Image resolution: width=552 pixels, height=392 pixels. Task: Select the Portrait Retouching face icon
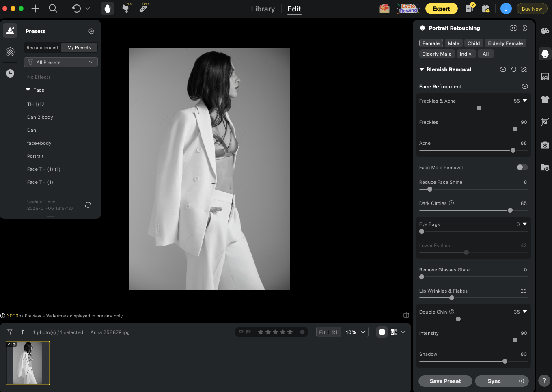click(x=545, y=54)
